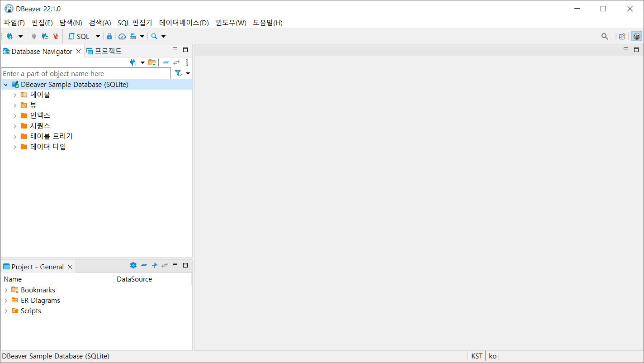Image resolution: width=644 pixels, height=363 pixels.
Task: Click the database tools boxes icon in toolbar
Action: tap(133, 36)
